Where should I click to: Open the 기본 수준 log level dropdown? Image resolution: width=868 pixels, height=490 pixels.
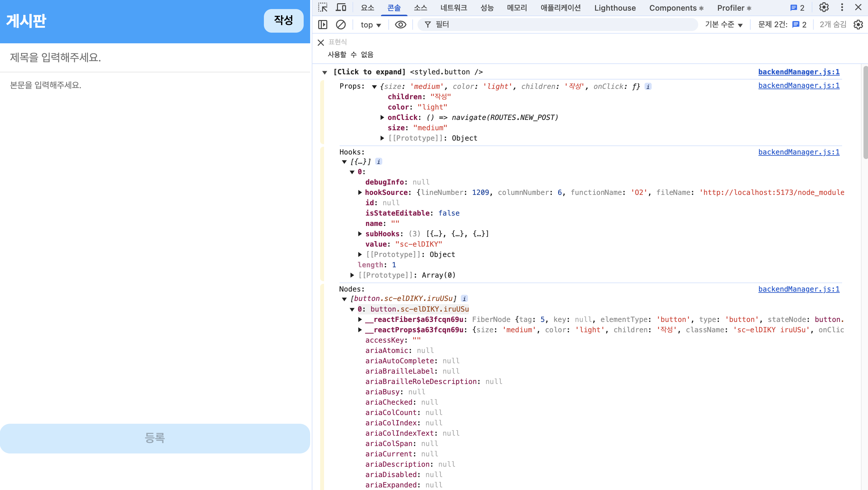click(x=724, y=25)
